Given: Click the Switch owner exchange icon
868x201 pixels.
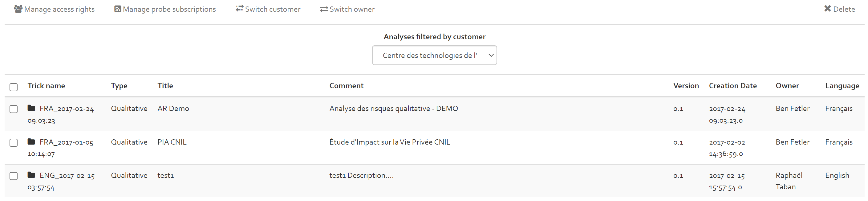Looking at the screenshot, I should [x=324, y=9].
